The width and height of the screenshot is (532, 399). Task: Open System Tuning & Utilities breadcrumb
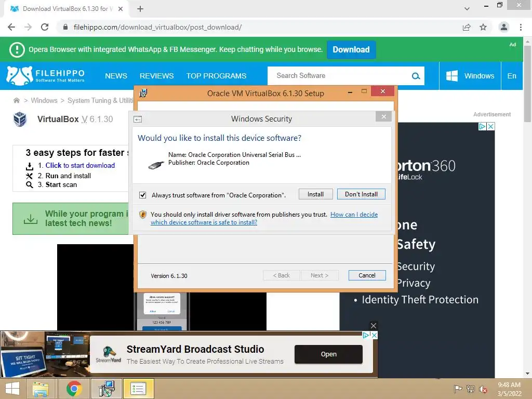tap(100, 100)
